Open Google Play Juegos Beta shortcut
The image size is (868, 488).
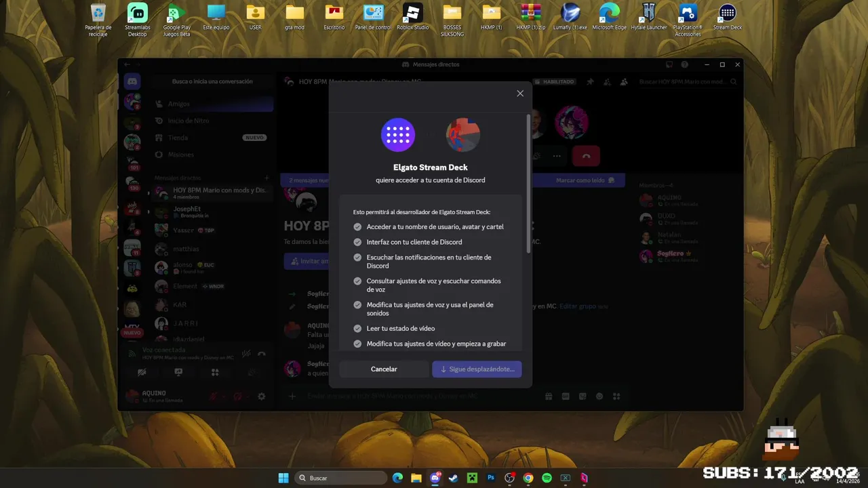click(176, 20)
